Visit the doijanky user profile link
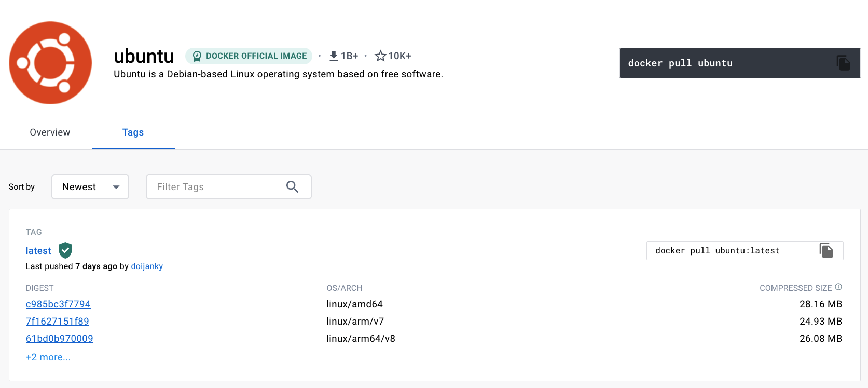Viewport: 868px width, 388px height. pyautogui.click(x=147, y=266)
